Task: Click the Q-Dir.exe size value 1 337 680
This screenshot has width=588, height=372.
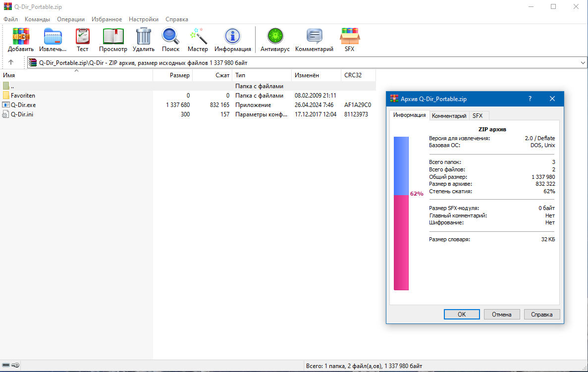Action: 178,105
